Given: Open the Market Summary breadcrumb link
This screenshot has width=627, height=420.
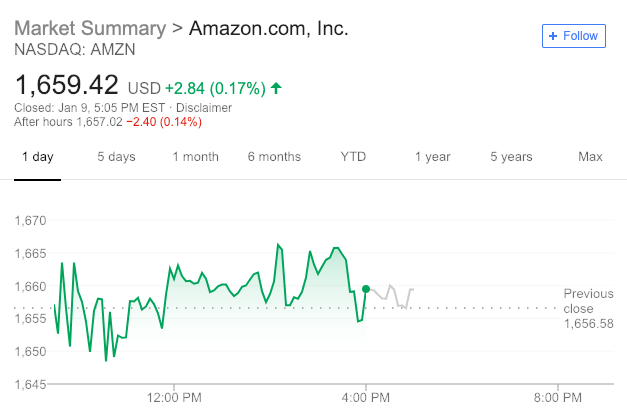Looking at the screenshot, I should [90, 28].
